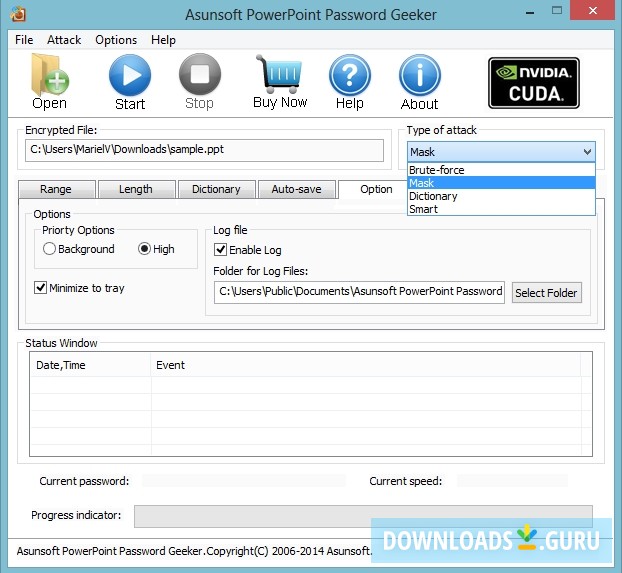622x573 pixels.
Task: Click the Date,Time column header
Action: click(90, 365)
